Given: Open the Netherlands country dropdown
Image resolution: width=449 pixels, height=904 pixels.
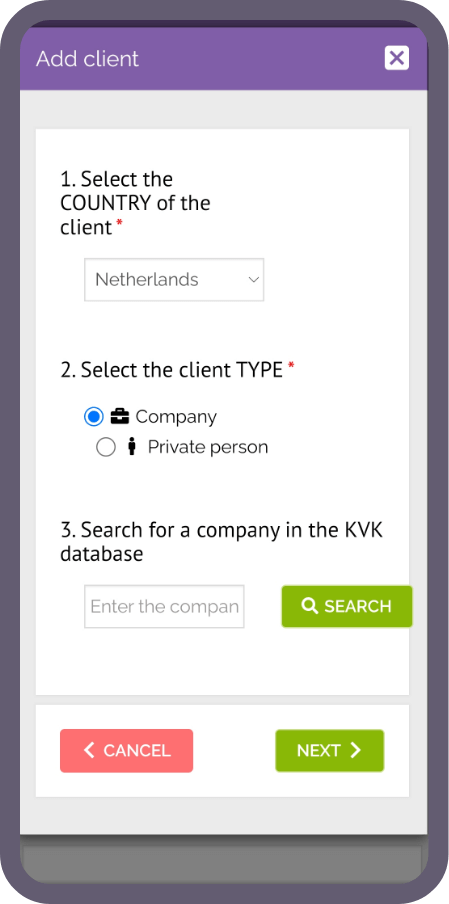Looking at the screenshot, I should pos(174,280).
